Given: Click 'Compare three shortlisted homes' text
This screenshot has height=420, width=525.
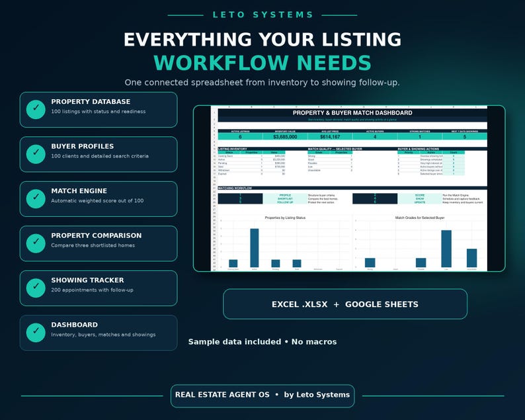Looking at the screenshot, I should click(x=93, y=245).
